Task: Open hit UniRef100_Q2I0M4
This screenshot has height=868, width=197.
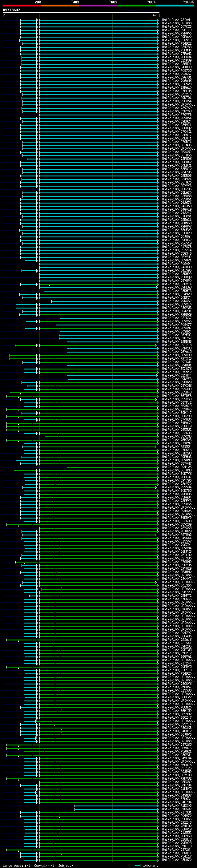Action: click(177, 20)
